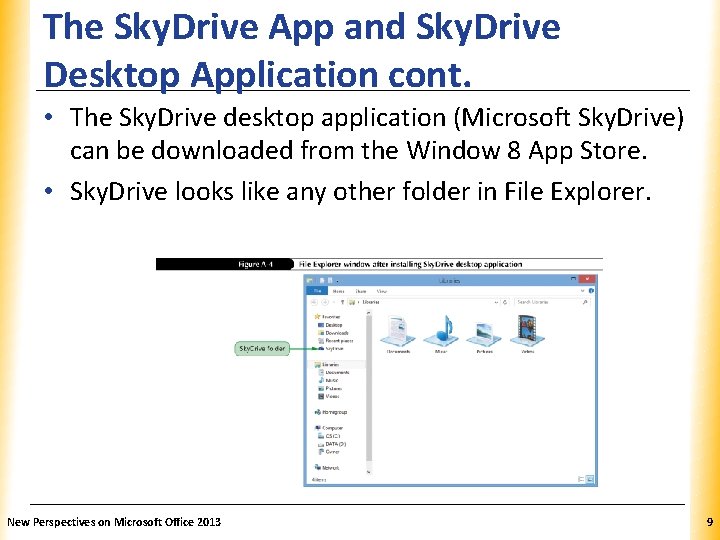
Task: Select Owner entry under Computer
Action: click(329, 452)
